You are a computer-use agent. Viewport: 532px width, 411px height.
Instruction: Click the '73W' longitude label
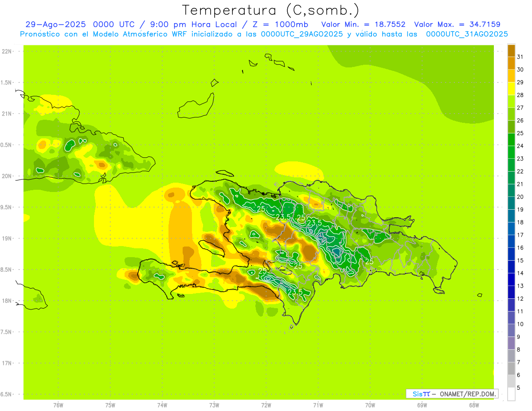tap(214, 405)
